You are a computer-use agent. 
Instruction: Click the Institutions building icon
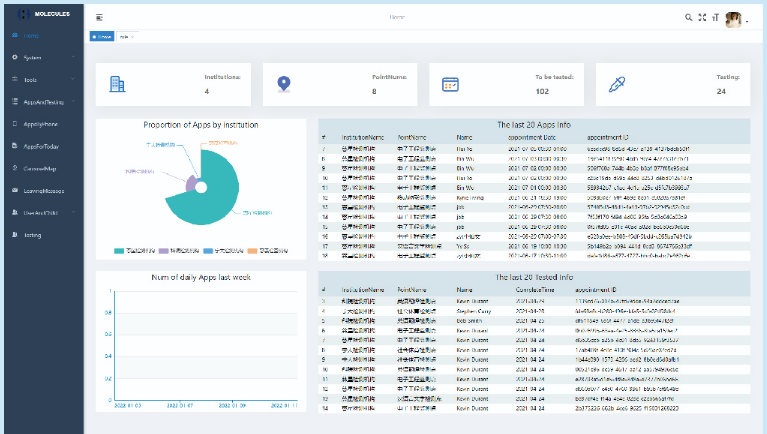(117, 85)
